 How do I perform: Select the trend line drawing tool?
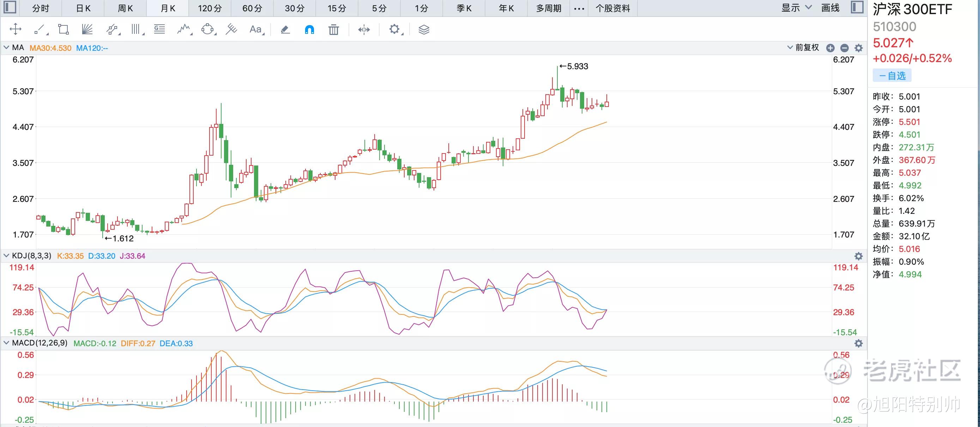(40, 29)
